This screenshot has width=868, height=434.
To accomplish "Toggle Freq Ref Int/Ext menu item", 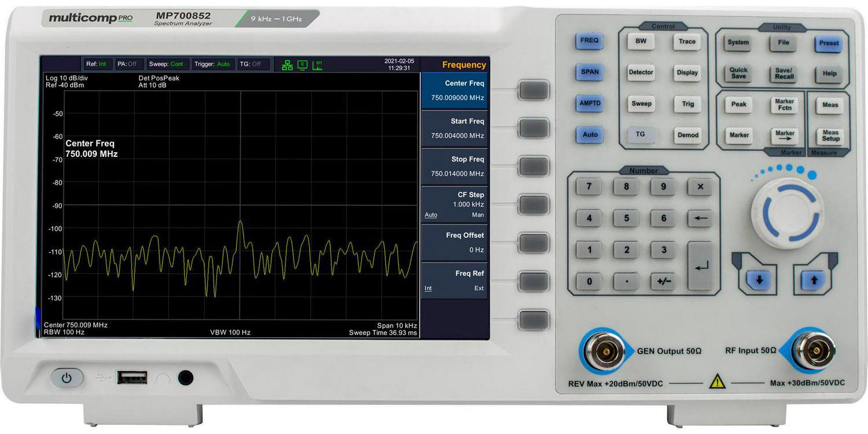I will (454, 281).
